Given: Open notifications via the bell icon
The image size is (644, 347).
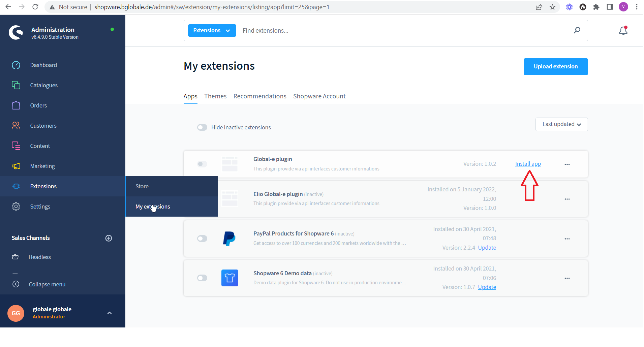Looking at the screenshot, I should coord(623,30).
